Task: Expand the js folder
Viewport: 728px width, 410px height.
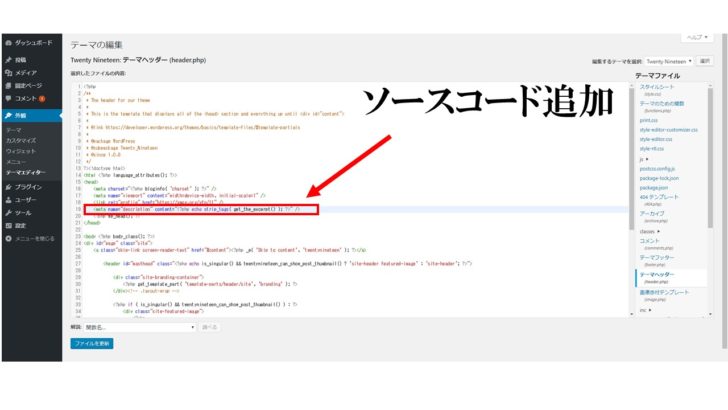Action: 644,159
